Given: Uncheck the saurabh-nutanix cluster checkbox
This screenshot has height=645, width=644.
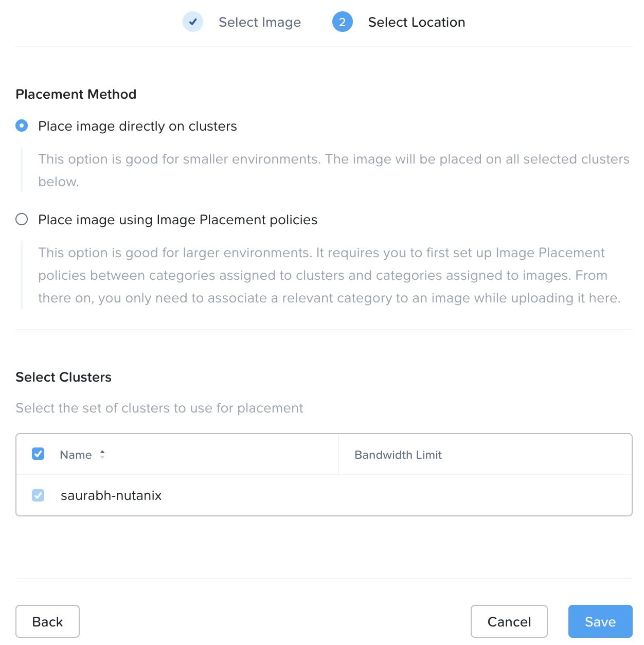Looking at the screenshot, I should pyautogui.click(x=38, y=495).
